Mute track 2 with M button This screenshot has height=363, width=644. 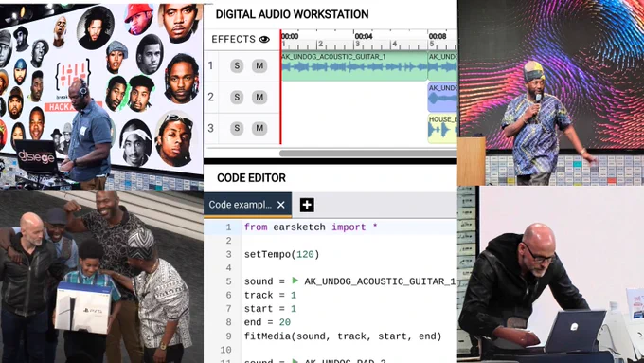259,97
